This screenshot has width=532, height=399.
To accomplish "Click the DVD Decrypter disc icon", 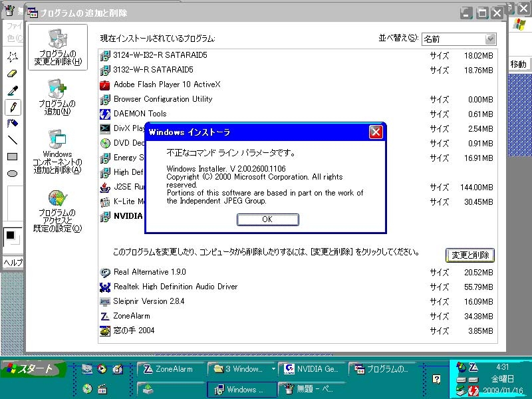I will pyautogui.click(x=105, y=143).
